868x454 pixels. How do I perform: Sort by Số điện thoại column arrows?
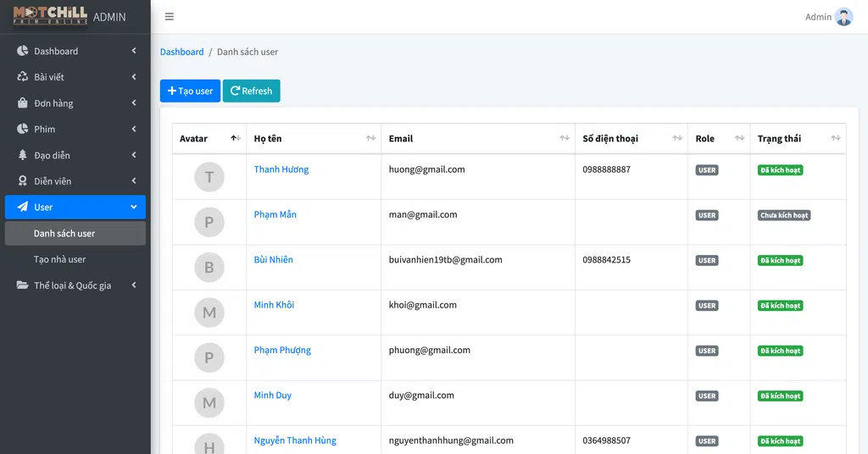(677, 138)
